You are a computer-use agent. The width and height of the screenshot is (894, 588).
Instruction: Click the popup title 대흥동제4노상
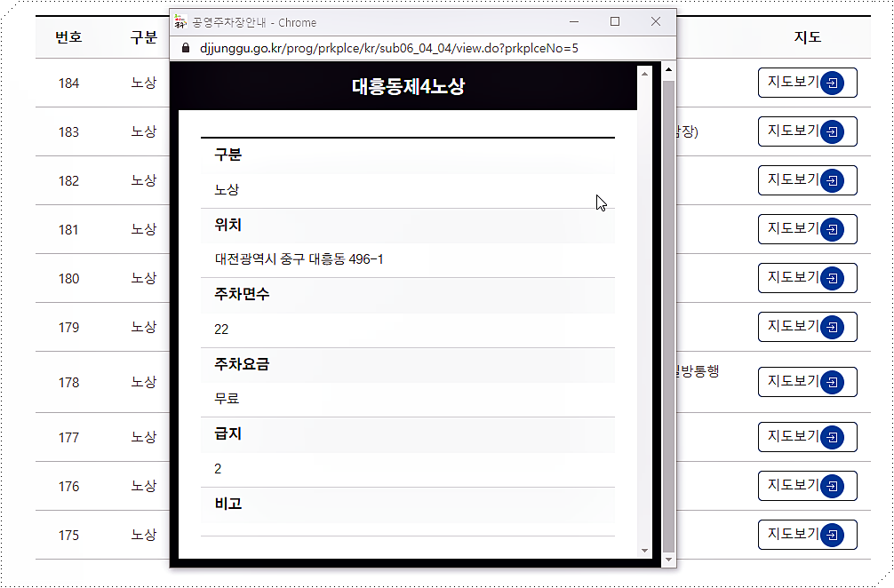coord(409,85)
